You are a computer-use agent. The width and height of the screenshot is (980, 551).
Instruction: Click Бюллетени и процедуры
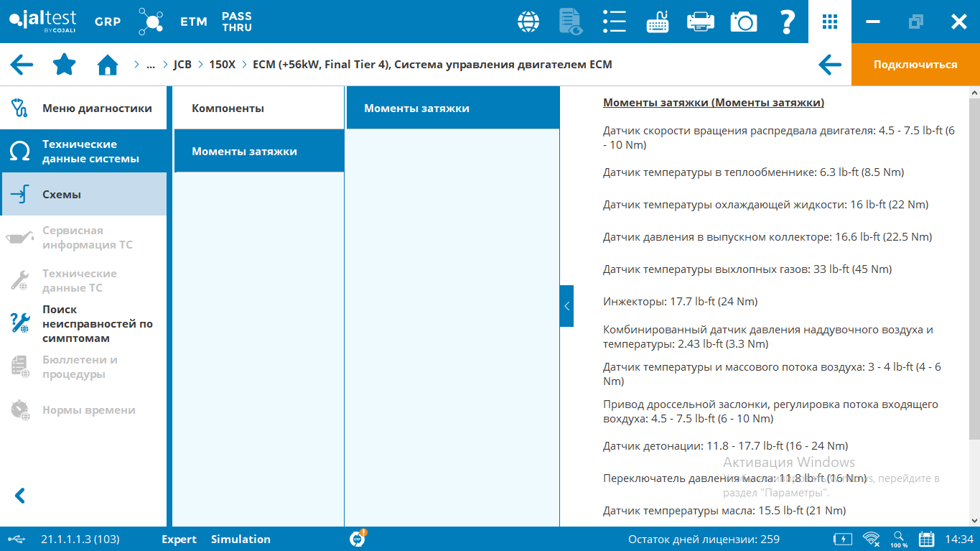pos(83,367)
